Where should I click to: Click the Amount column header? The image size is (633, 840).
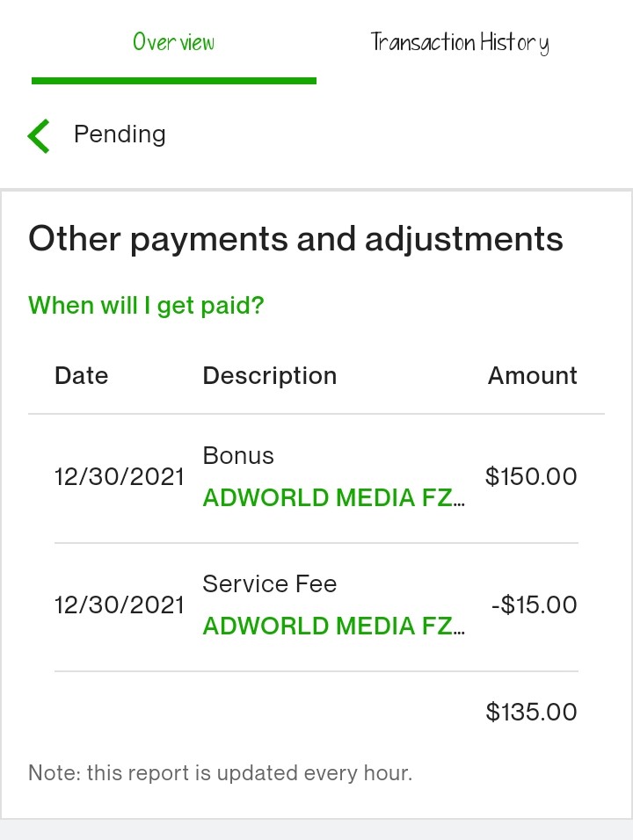532,375
